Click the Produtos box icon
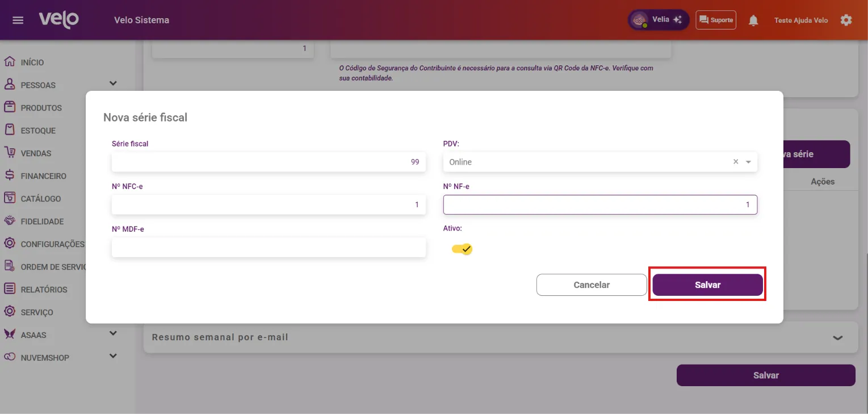868x414 pixels. [x=9, y=107]
